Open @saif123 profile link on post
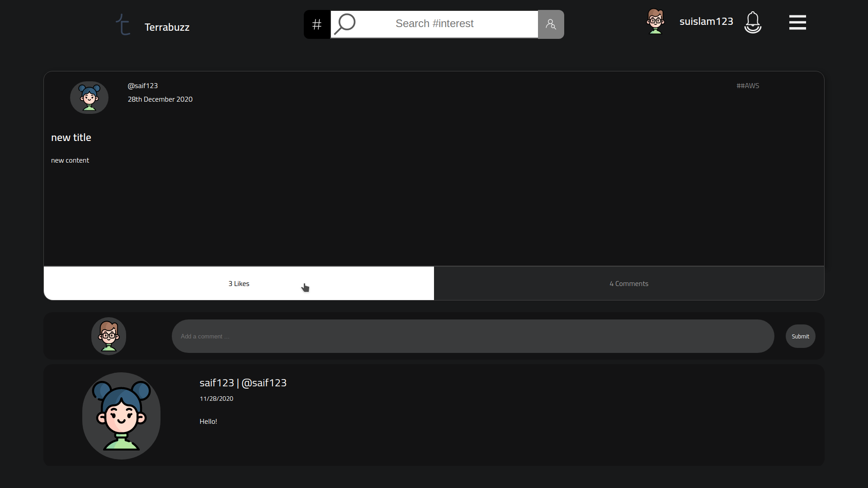The image size is (868, 488). (x=142, y=86)
